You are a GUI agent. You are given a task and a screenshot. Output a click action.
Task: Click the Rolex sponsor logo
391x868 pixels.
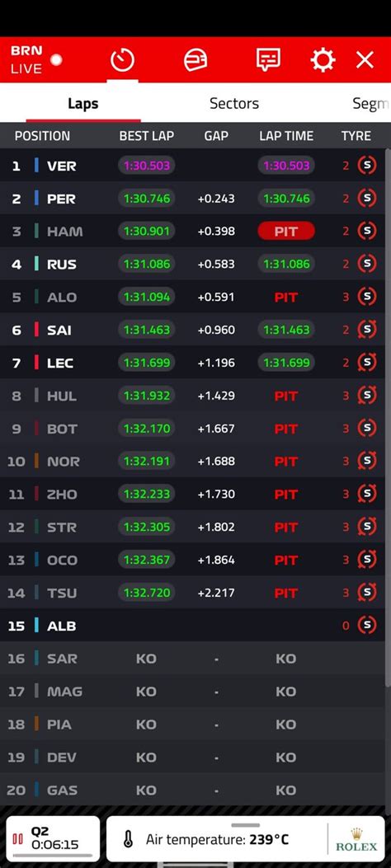pos(356,839)
